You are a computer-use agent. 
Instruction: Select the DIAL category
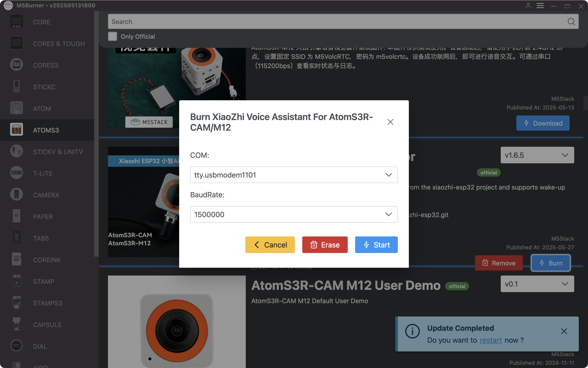click(x=47, y=346)
